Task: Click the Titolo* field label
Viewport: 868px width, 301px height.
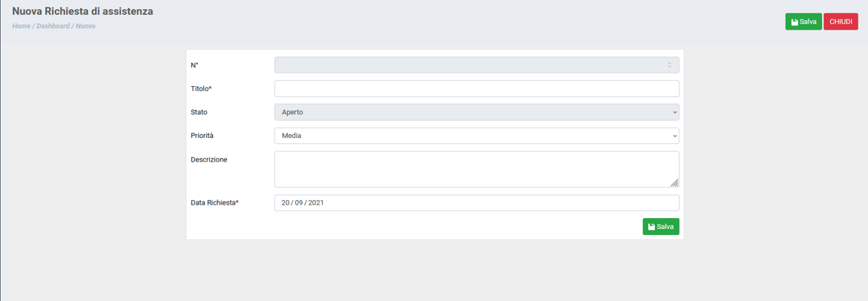Action: pos(201,89)
